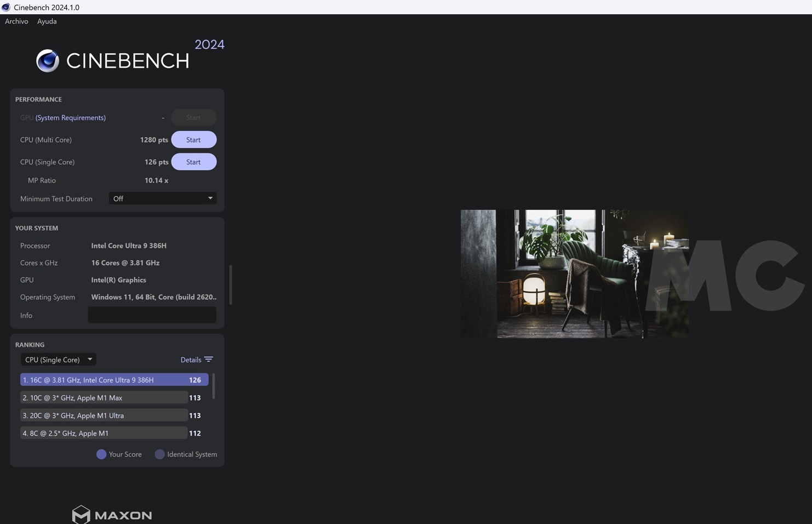Click the 16 Cores @ 3.81 GHz value
Image resolution: width=812 pixels, height=524 pixels.
125,263
